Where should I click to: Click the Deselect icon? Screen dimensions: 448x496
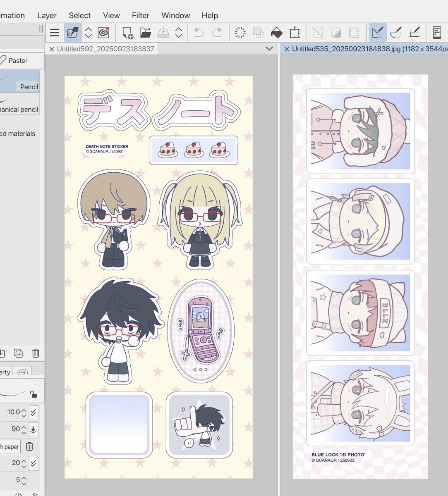tap(318, 33)
